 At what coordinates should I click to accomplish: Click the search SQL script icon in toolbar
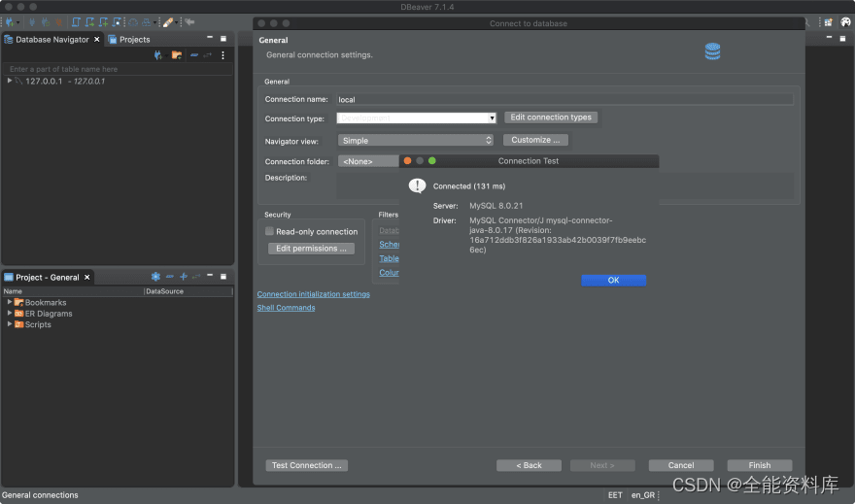(x=117, y=22)
